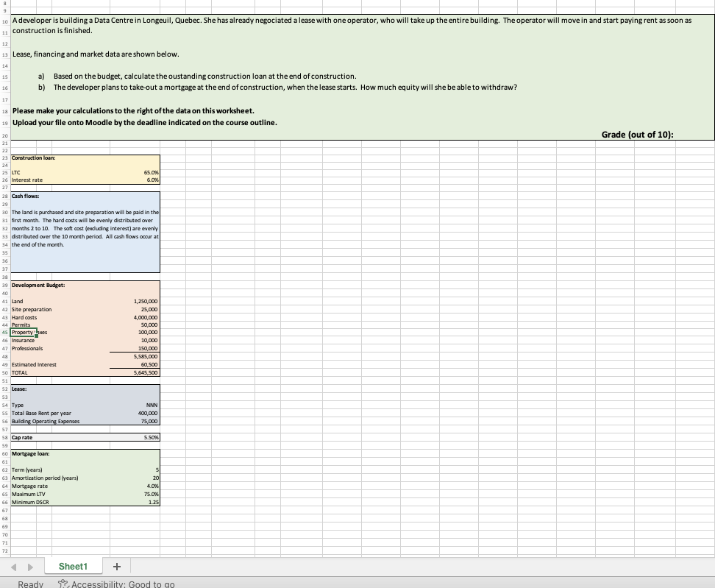Select the active 'Property taxes' cell
Viewport: 715px width, 588px height.
point(24,333)
